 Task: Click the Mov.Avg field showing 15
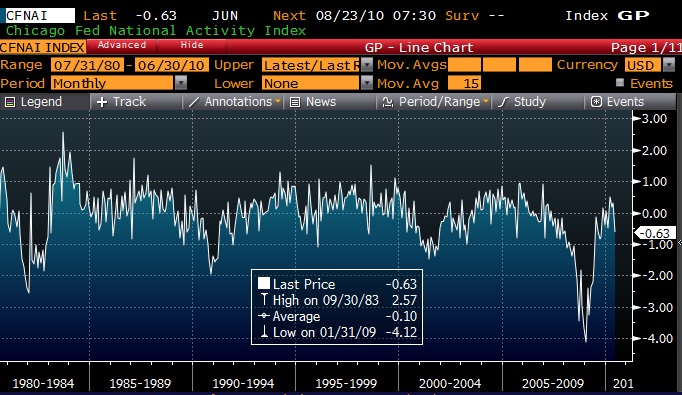[x=464, y=83]
